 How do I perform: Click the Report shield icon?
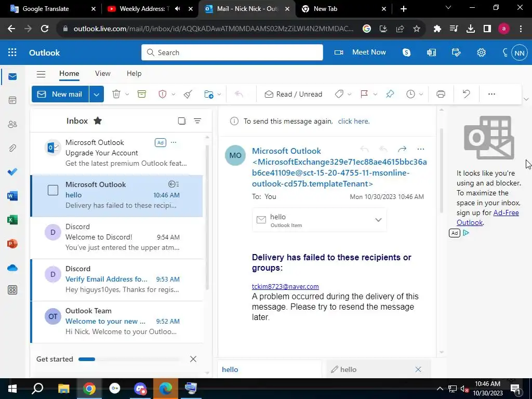coord(163,94)
